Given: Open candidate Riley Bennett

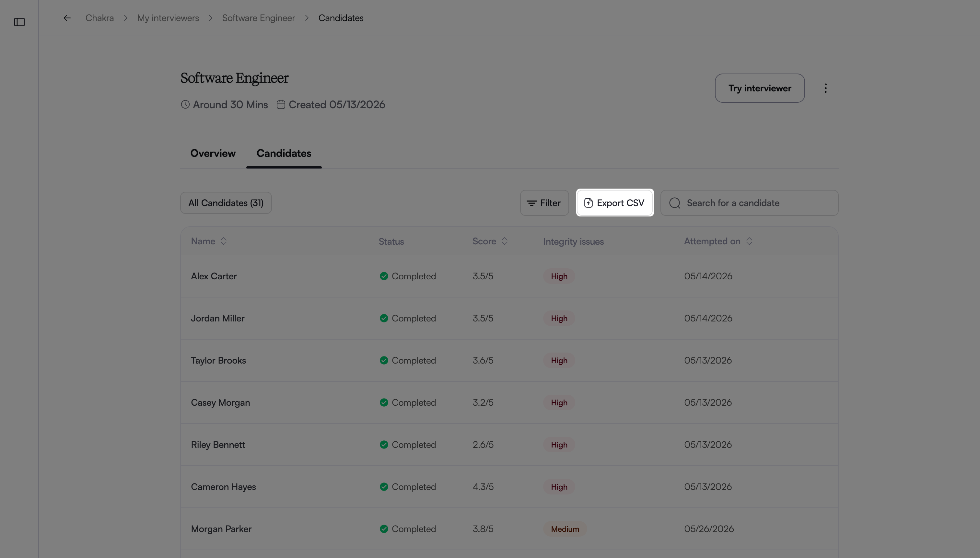Looking at the screenshot, I should (x=218, y=445).
